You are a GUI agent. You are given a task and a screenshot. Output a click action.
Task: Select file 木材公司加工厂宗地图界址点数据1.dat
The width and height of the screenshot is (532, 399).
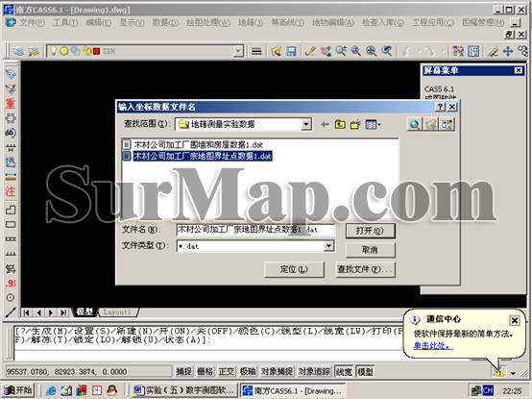tap(198, 156)
